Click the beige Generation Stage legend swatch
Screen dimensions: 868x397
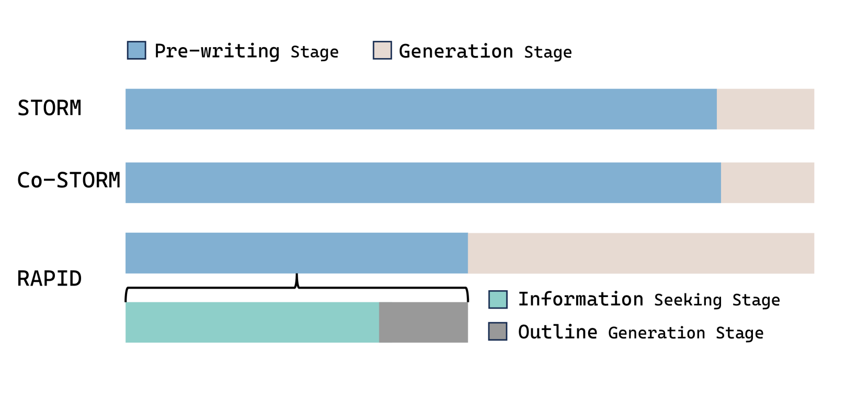pyautogui.click(x=382, y=51)
